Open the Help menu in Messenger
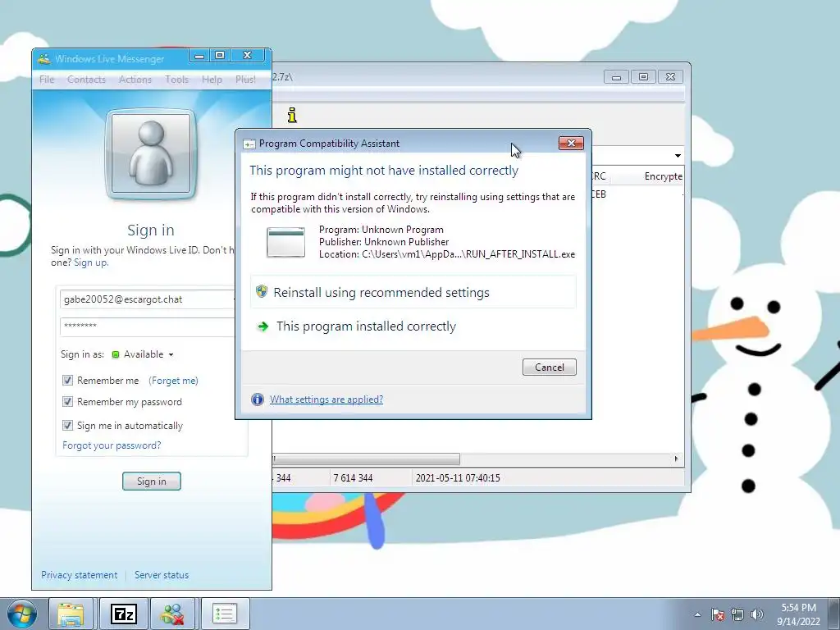The height and width of the screenshot is (630, 840). [x=212, y=80]
